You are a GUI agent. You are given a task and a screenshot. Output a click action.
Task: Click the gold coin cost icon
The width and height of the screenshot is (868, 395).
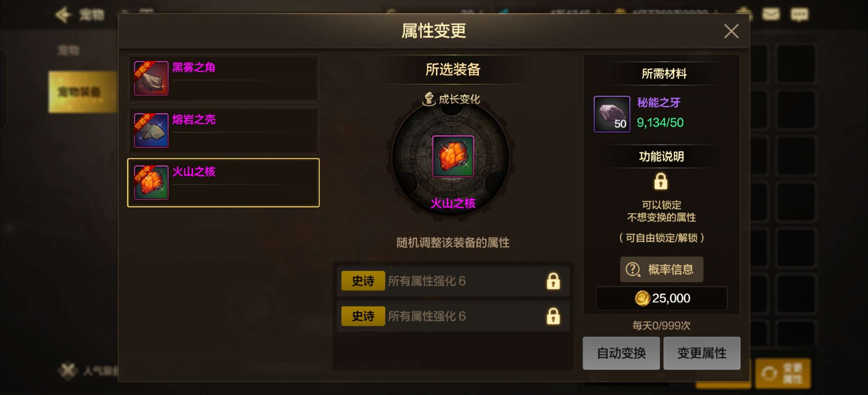tap(642, 298)
